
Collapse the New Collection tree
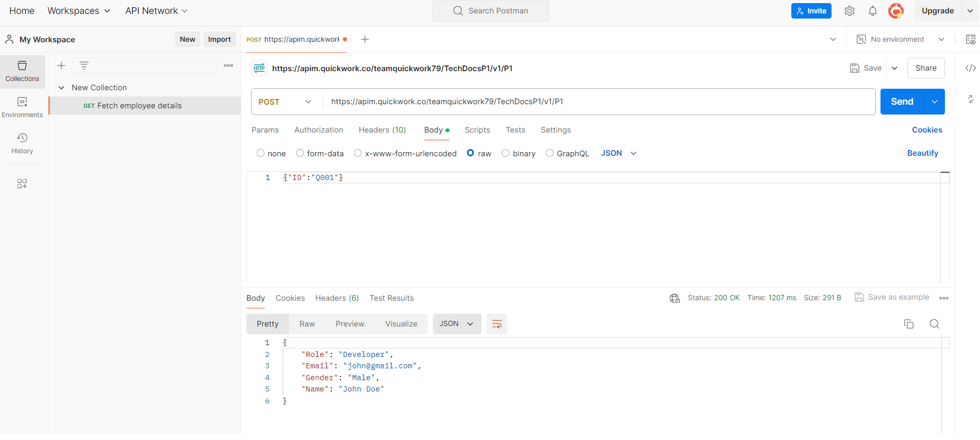pyautogui.click(x=61, y=88)
